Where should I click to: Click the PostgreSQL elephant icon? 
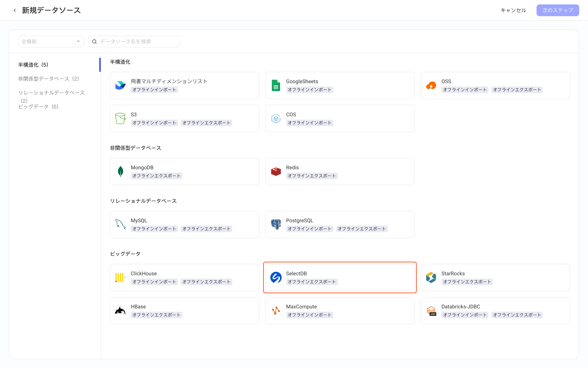pyautogui.click(x=276, y=224)
